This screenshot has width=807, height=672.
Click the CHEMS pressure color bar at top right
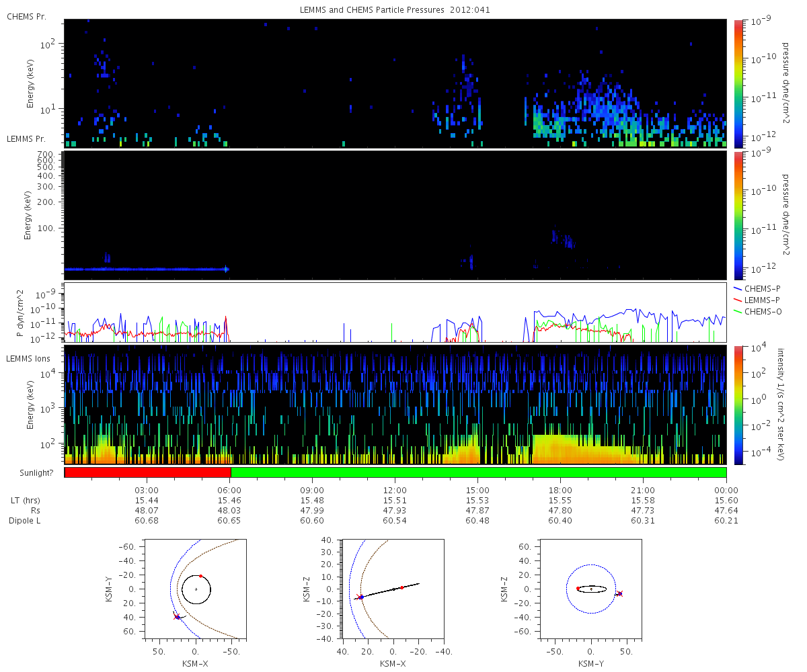click(x=739, y=83)
